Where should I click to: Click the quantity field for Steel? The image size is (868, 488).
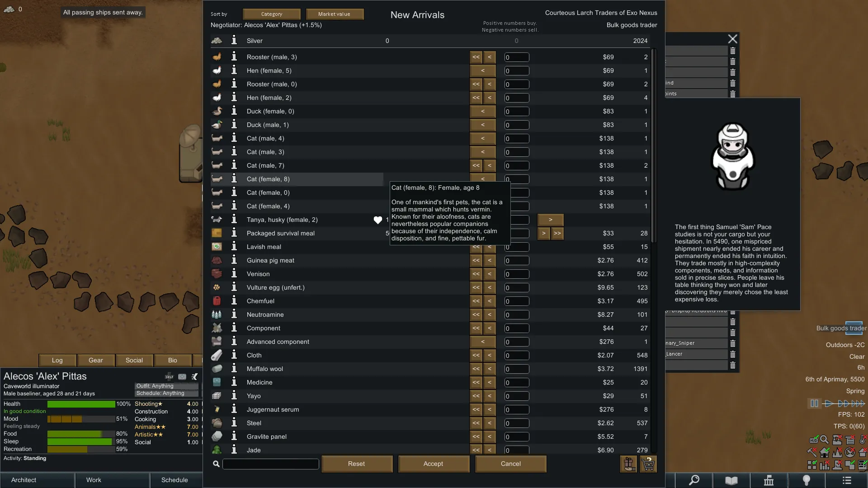(x=517, y=423)
